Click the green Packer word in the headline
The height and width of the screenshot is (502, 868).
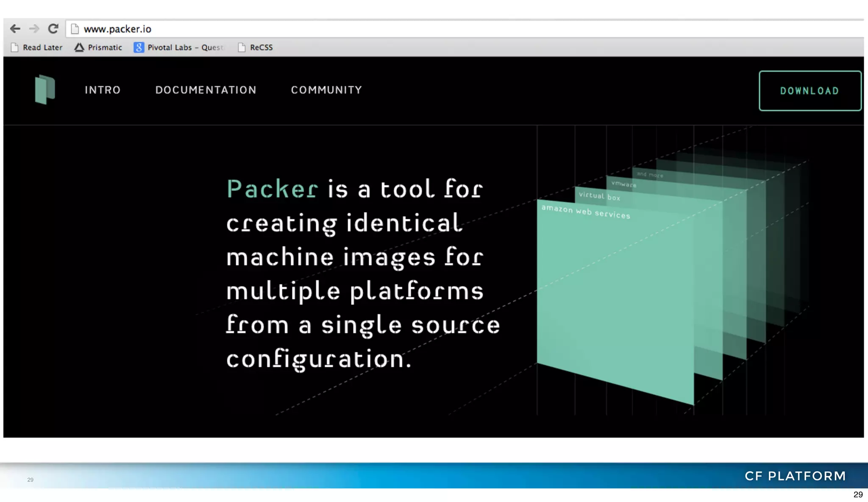click(x=273, y=189)
